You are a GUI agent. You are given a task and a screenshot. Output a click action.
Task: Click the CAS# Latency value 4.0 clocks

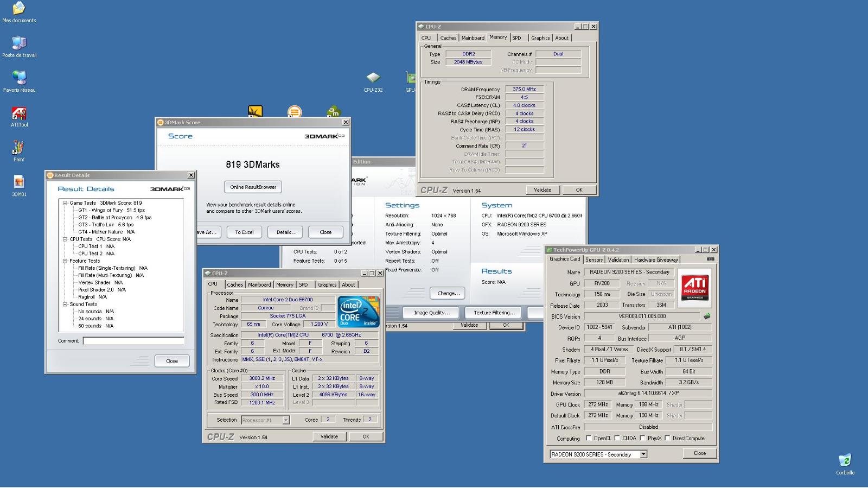point(524,105)
